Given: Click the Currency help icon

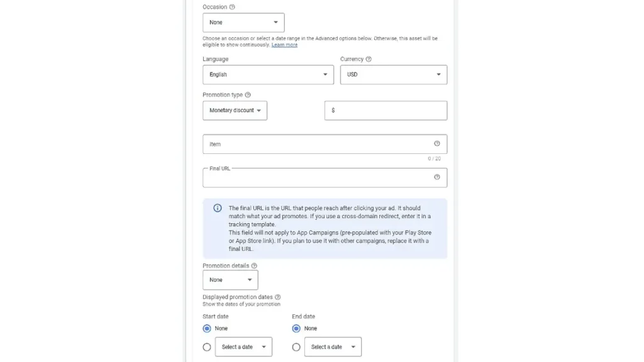Looking at the screenshot, I should click(x=370, y=58).
